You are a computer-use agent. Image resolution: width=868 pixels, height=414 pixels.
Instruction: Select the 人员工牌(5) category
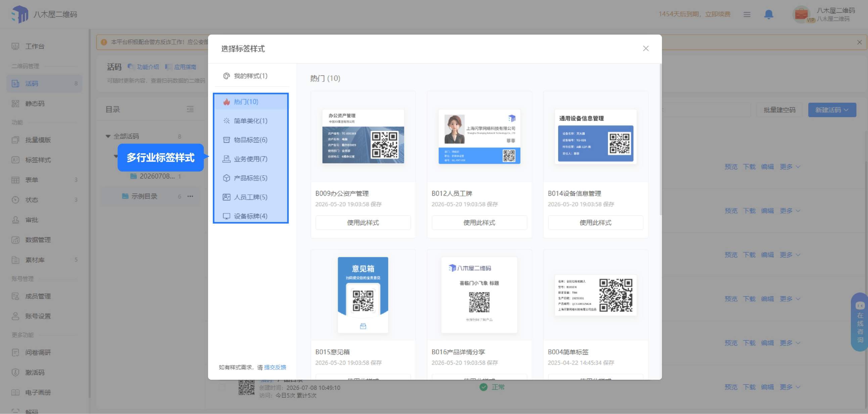click(x=251, y=197)
